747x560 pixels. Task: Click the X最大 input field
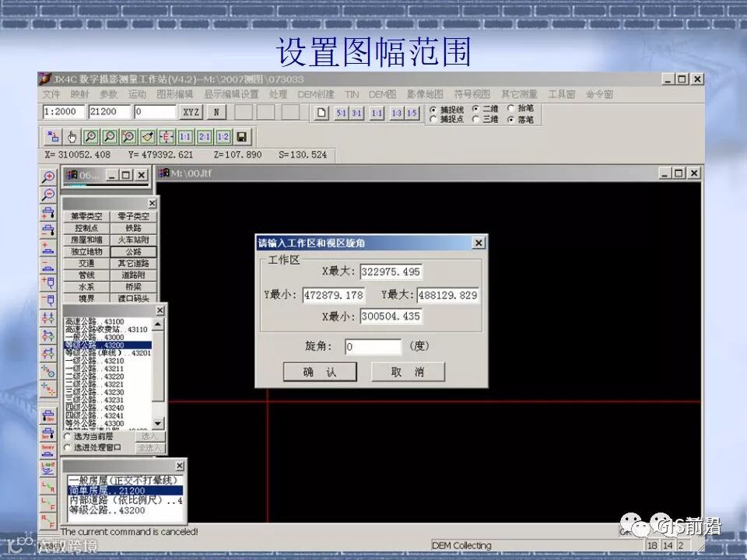point(391,272)
